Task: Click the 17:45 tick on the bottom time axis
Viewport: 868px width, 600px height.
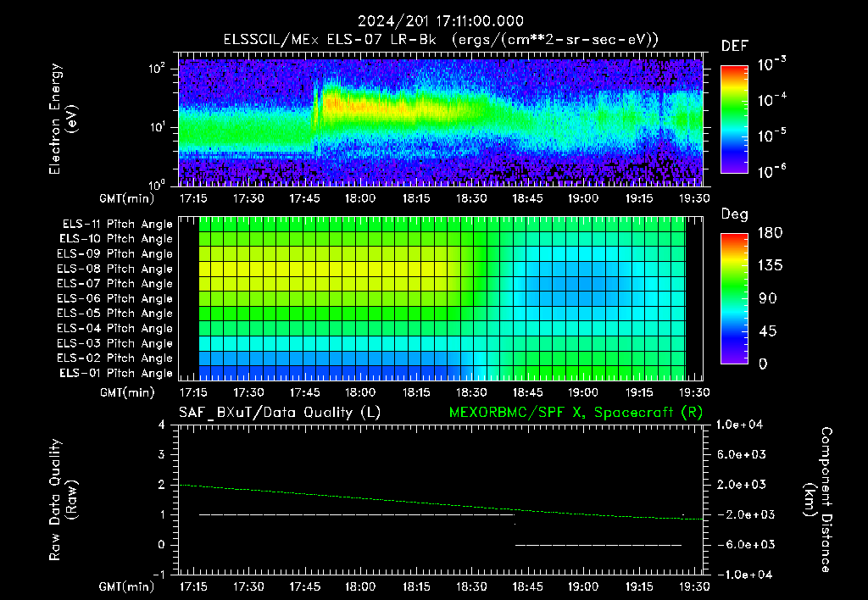Action: (304, 586)
